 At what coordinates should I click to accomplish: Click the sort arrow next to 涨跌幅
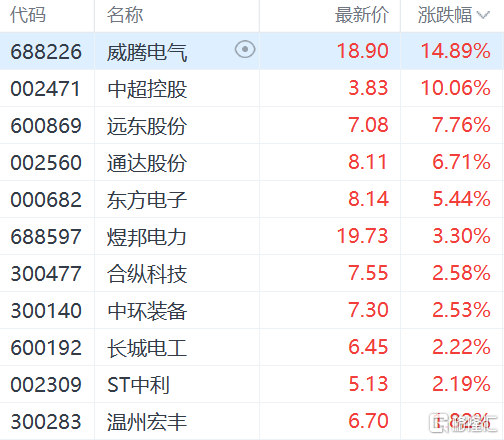point(483,15)
